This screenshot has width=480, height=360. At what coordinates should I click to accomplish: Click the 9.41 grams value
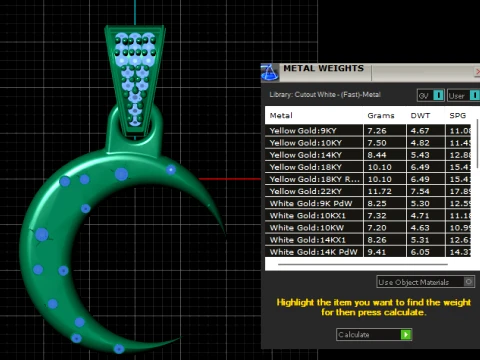377,252
